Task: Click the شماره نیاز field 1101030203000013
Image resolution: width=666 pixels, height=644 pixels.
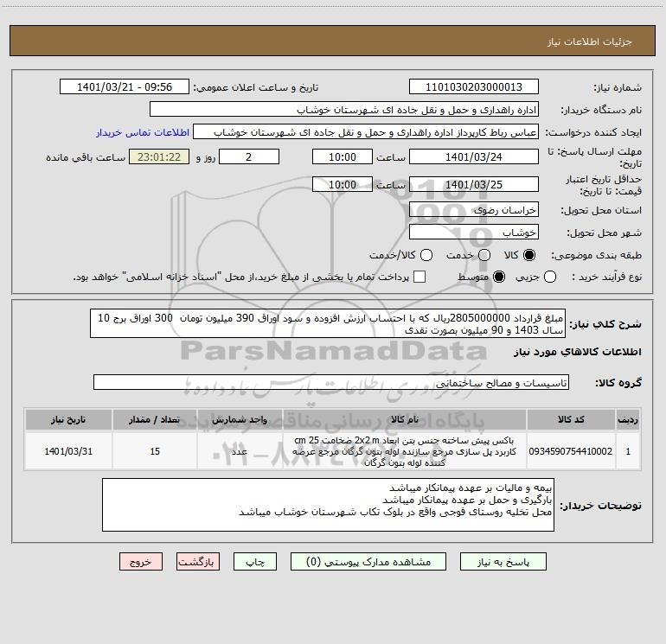Action: tap(474, 87)
